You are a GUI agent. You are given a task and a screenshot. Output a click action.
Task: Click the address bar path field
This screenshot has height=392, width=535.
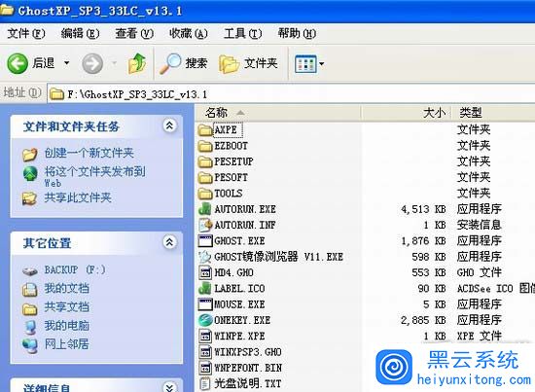pyautogui.click(x=291, y=93)
